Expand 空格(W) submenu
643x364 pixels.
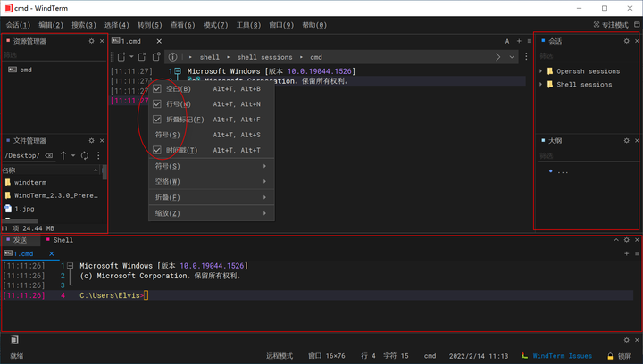pyautogui.click(x=211, y=181)
